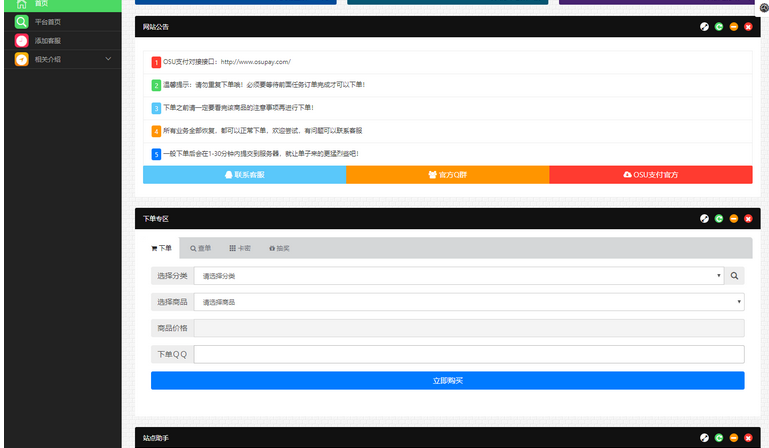Focus the 下单QQ input field
Image resolution: width=769 pixels, height=448 pixels.
tap(469, 354)
